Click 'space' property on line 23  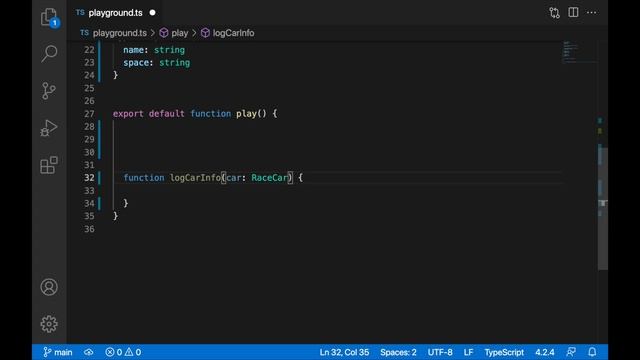[x=136, y=63]
